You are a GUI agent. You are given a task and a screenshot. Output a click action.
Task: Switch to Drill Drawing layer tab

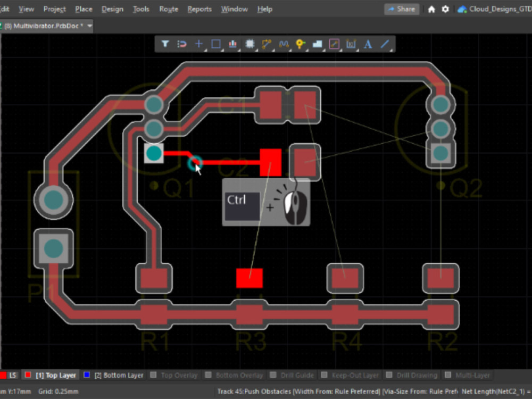(412, 375)
